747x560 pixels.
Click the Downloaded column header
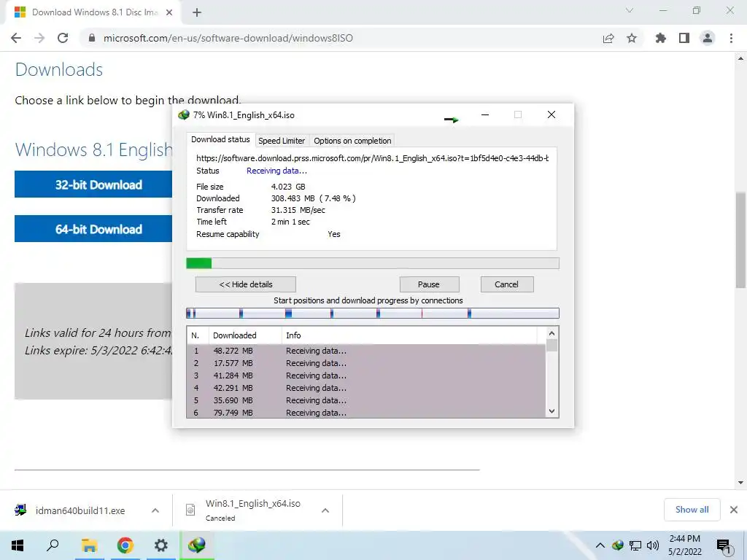pos(245,335)
